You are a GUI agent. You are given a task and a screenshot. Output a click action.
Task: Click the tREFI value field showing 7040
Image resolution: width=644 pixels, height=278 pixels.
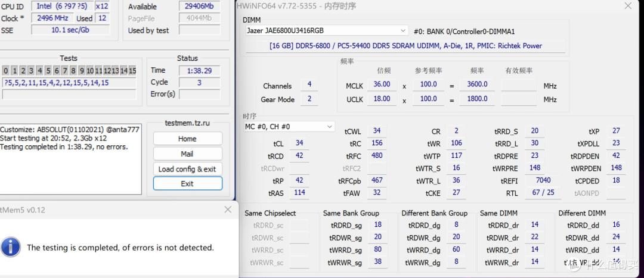(x=543, y=180)
